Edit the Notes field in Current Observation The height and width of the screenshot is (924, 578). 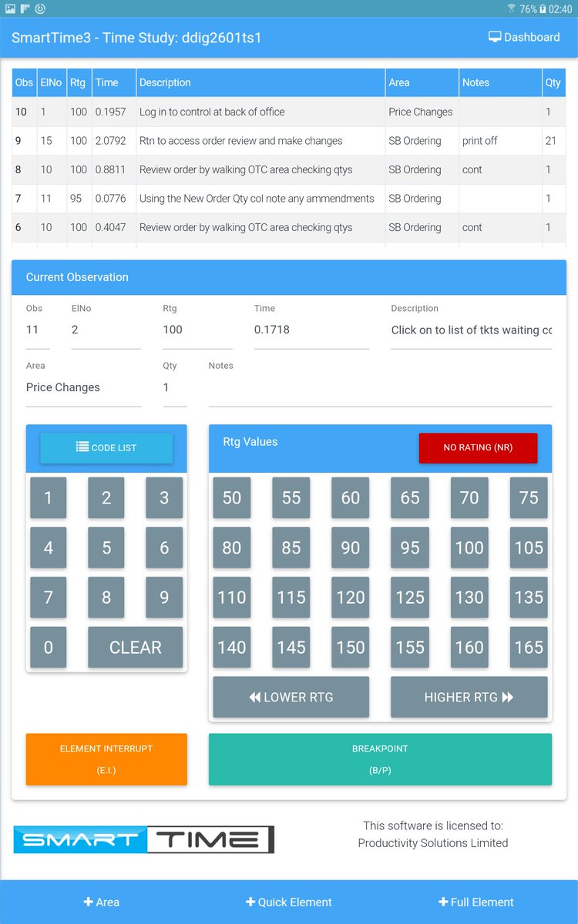click(x=380, y=387)
